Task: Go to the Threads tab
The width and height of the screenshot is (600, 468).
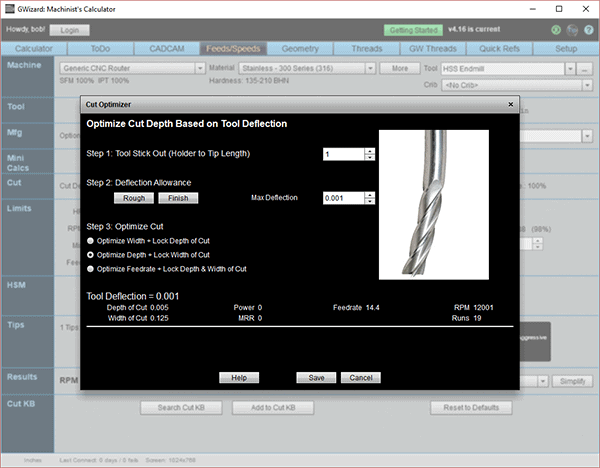Action: pos(367,49)
